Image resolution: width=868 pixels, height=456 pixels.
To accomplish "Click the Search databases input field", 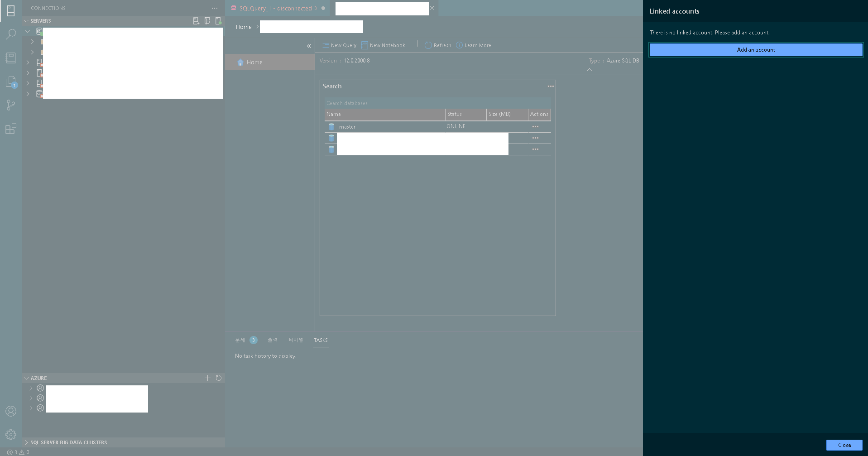I will [437, 103].
